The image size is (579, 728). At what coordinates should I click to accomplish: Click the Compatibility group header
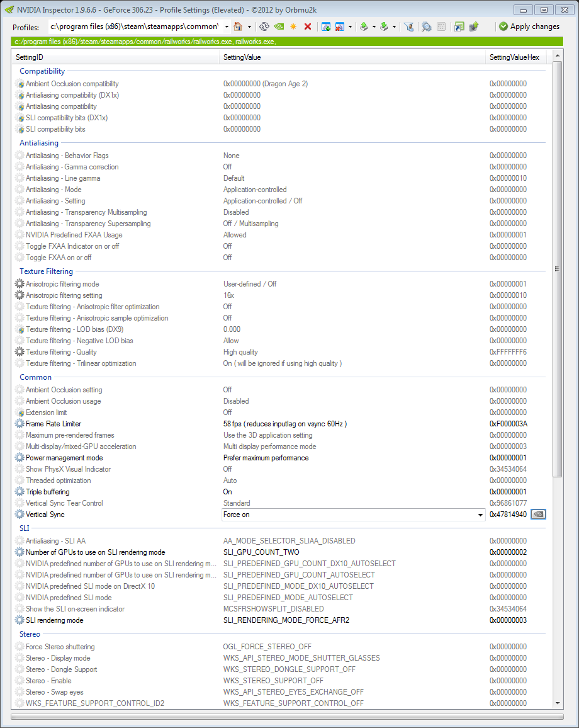point(42,71)
